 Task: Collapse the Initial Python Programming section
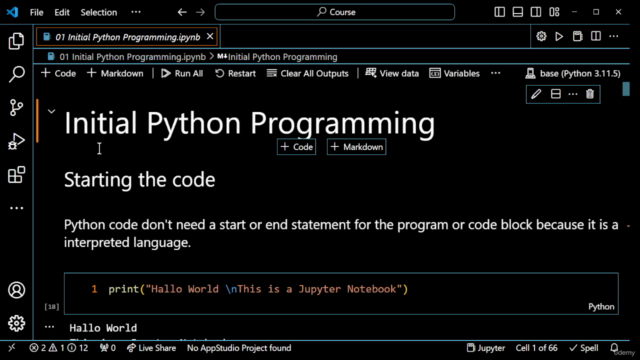51,111
